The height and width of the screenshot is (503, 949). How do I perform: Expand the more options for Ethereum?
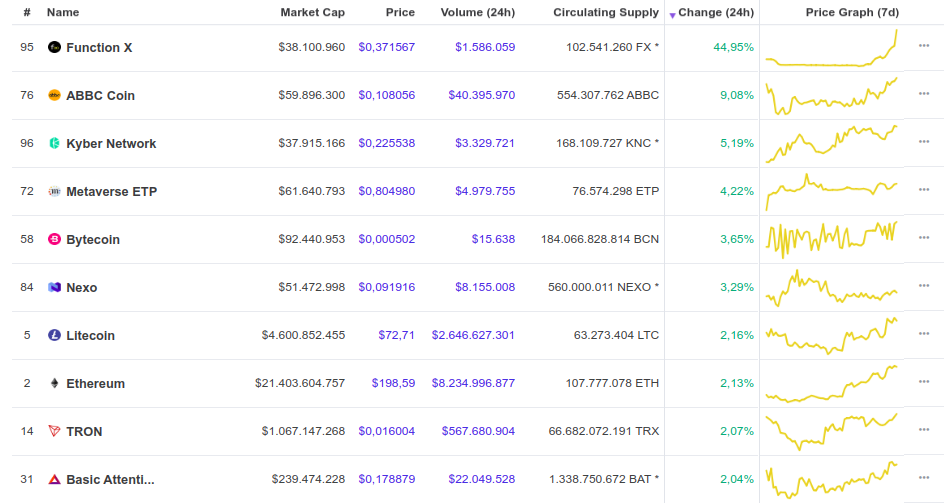tap(924, 383)
